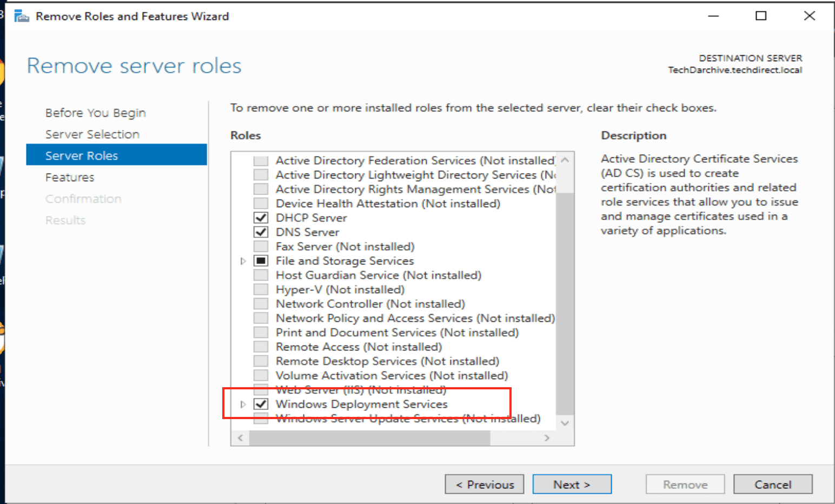
Task: Click the vertical scrollbar track of roles
Action: coord(565,303)
